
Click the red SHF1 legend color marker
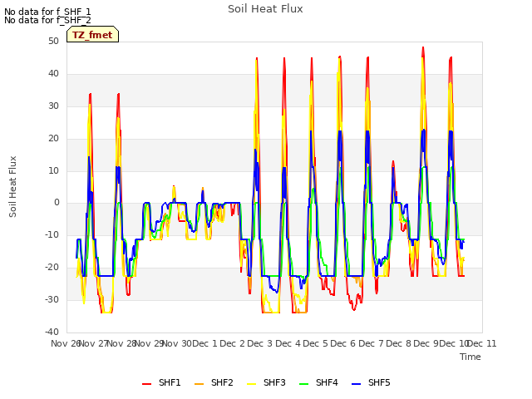(146, 384)
